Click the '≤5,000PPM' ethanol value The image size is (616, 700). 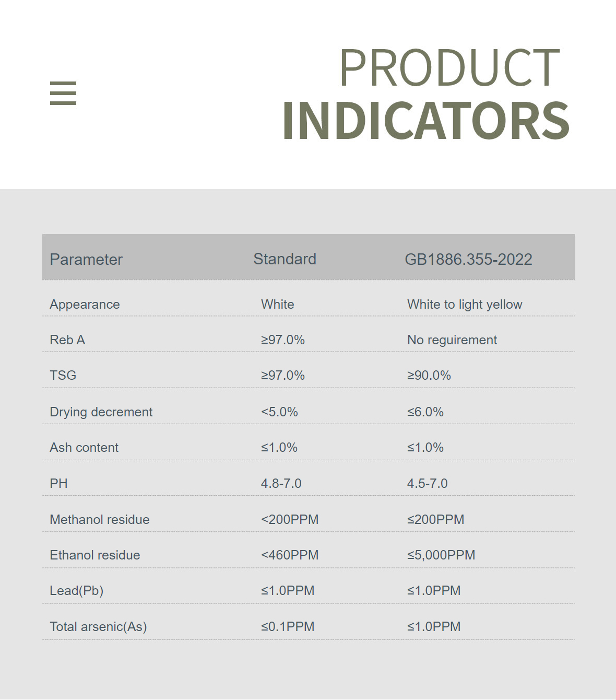[x=441, y=555]
